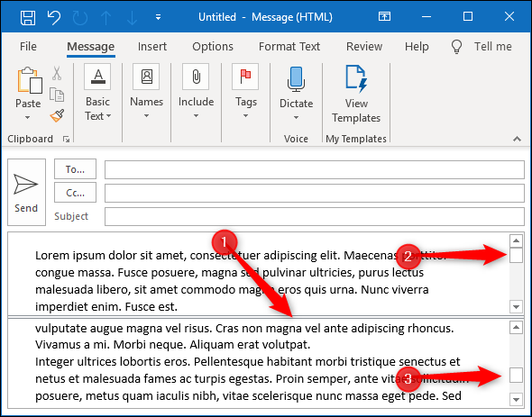Click the Redo icon

[80, 17]
